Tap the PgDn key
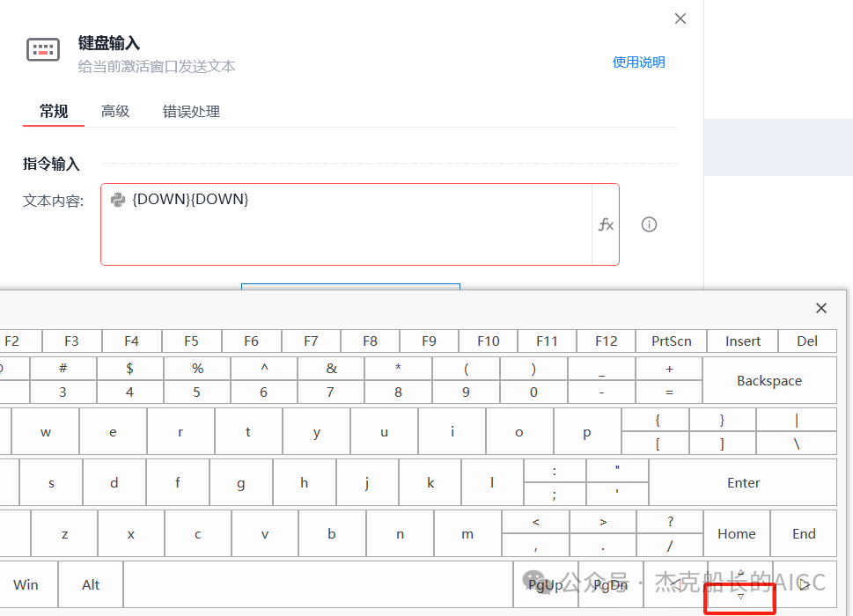This screenshot has width=853, height=616. click(x=610, y=584)
